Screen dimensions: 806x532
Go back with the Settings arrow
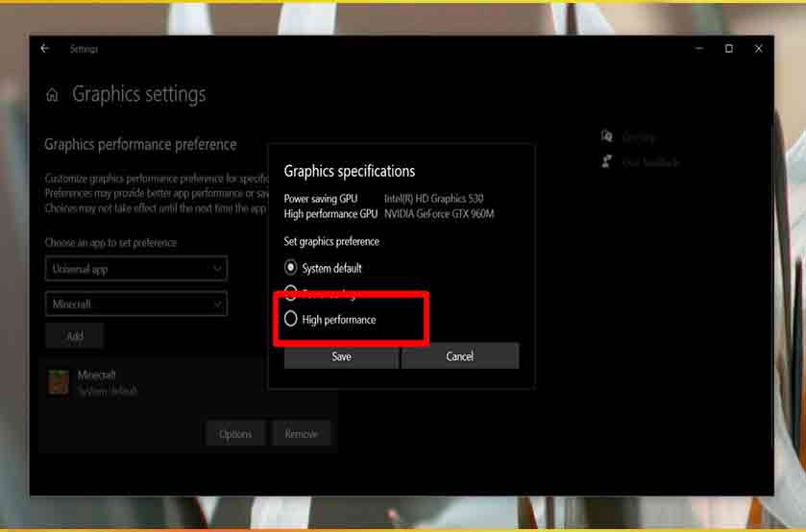(45, 48)
